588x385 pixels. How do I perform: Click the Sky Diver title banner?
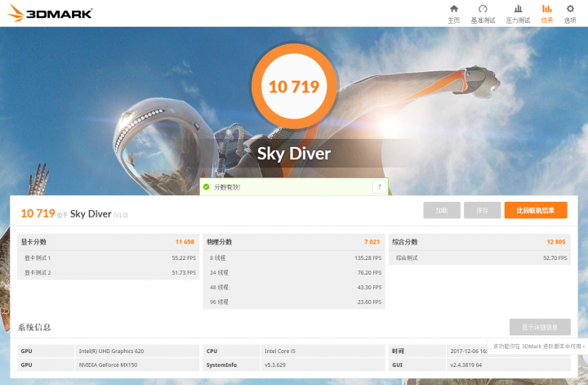click(x=294, y=154)
